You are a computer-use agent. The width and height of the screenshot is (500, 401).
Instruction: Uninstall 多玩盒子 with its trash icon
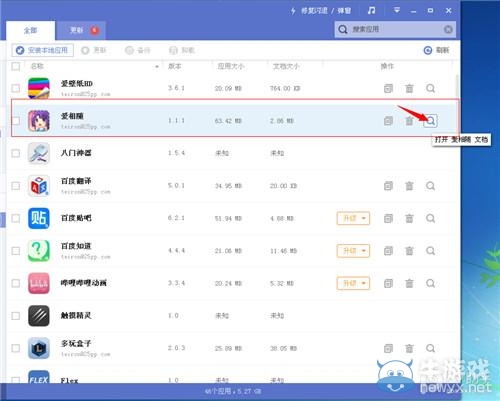point(409,348)
